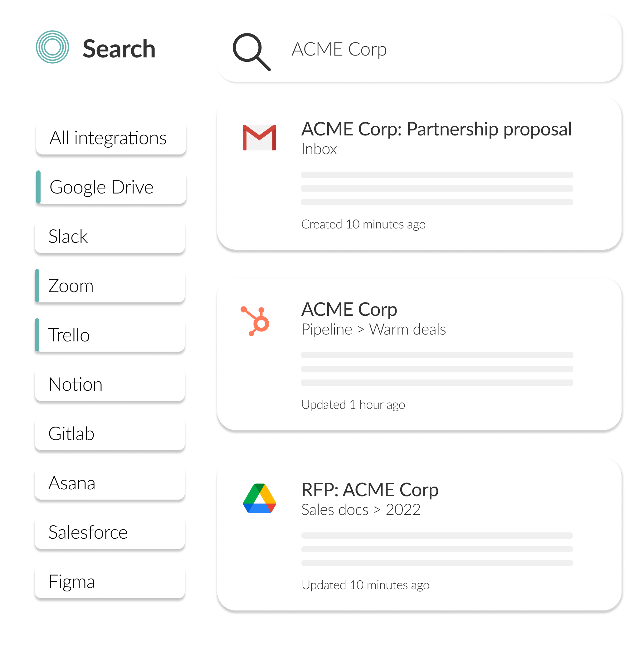Open the RFP: ACME Corp result
The height and width of the screenshot is (651, 644).
(x=419, y=535)
